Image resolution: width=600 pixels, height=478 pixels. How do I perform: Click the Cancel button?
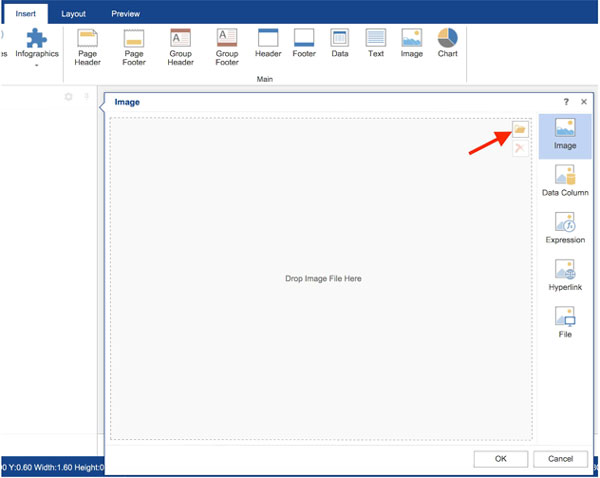pyautogui.click(x=560, y=459)
